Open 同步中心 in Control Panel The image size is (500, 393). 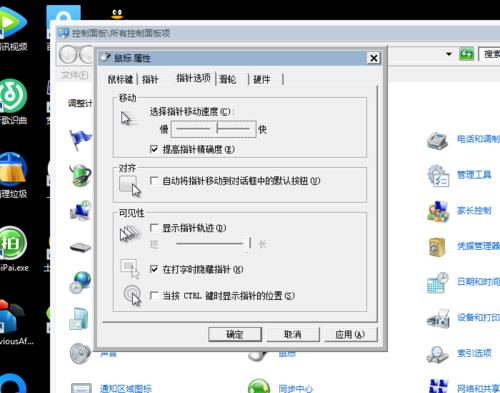[x=295, y=388]
